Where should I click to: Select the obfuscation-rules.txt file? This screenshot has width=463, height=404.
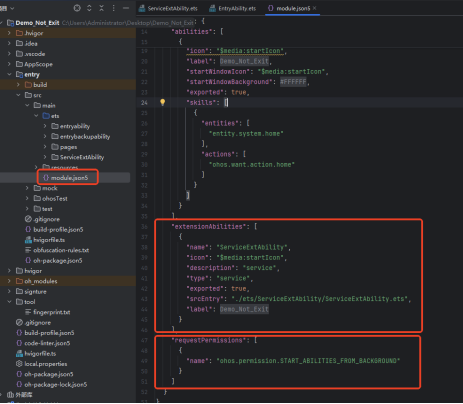click(x=61, y=250)
